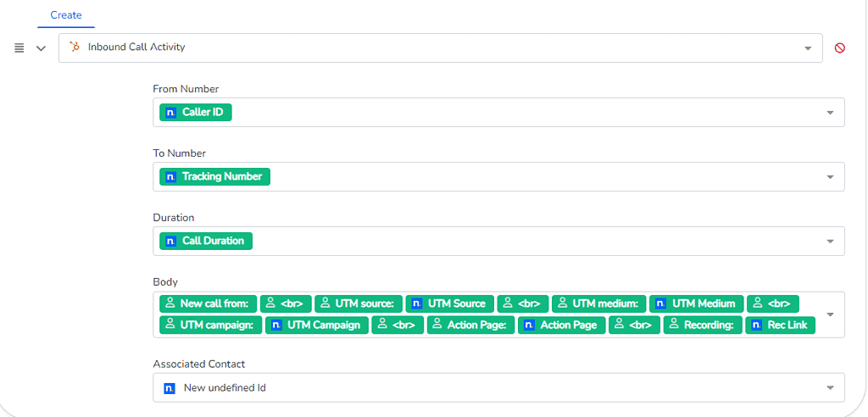Click the <br> chip following UTM Medium variable
This screenshot has height=417, width=868.
(x=773, y=303)
